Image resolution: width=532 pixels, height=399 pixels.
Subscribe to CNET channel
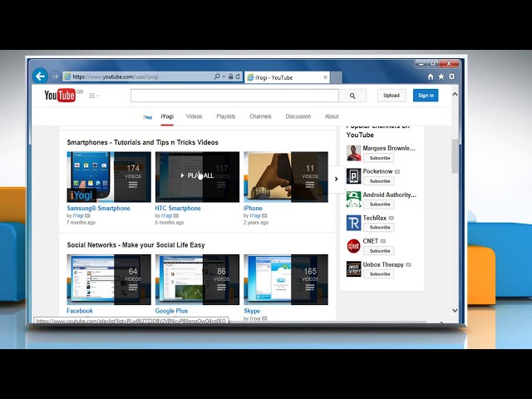(379, 251)
